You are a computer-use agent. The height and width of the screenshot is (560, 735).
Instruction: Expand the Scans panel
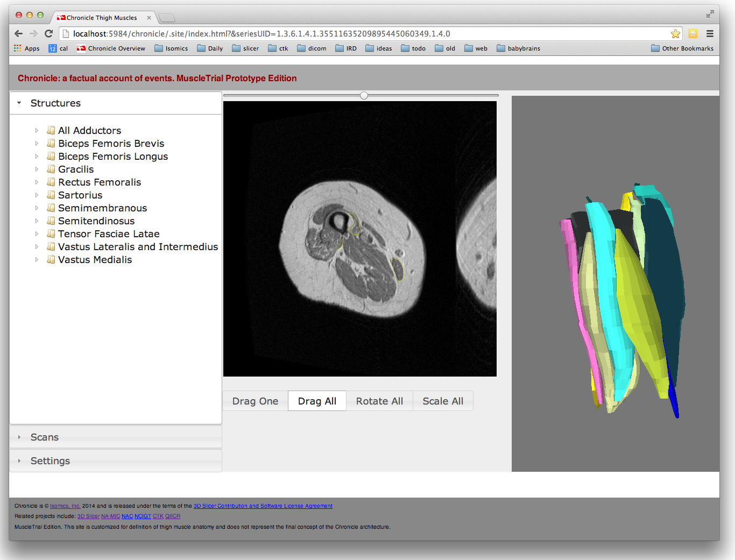click(45, 437)
